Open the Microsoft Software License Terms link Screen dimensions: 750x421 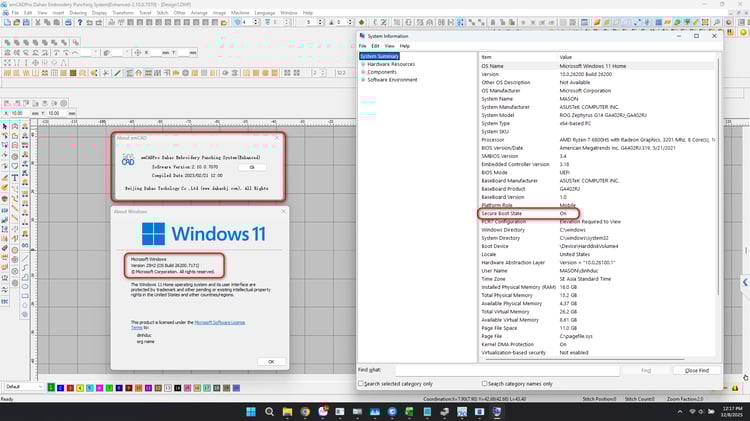tap(219, 322)
